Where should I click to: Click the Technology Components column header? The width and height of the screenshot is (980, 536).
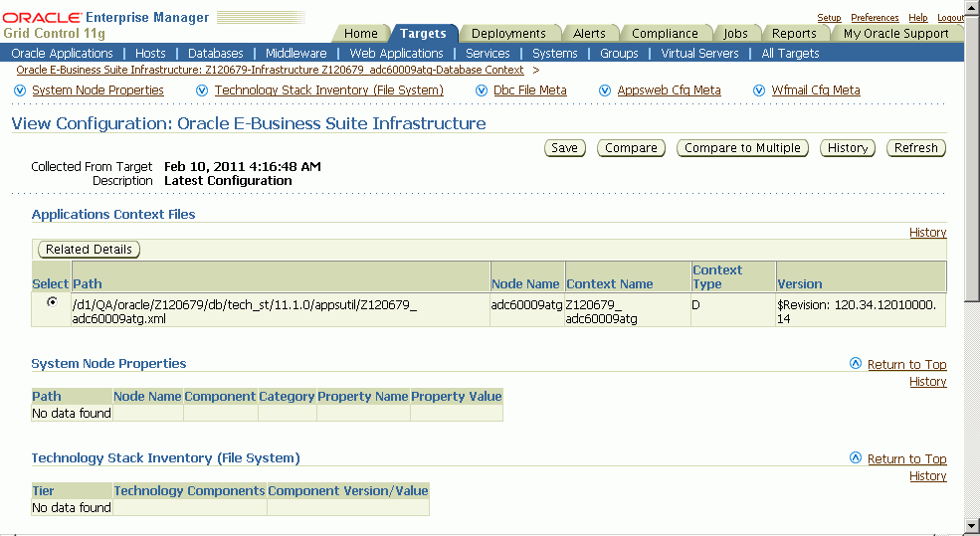pos(189,490)
